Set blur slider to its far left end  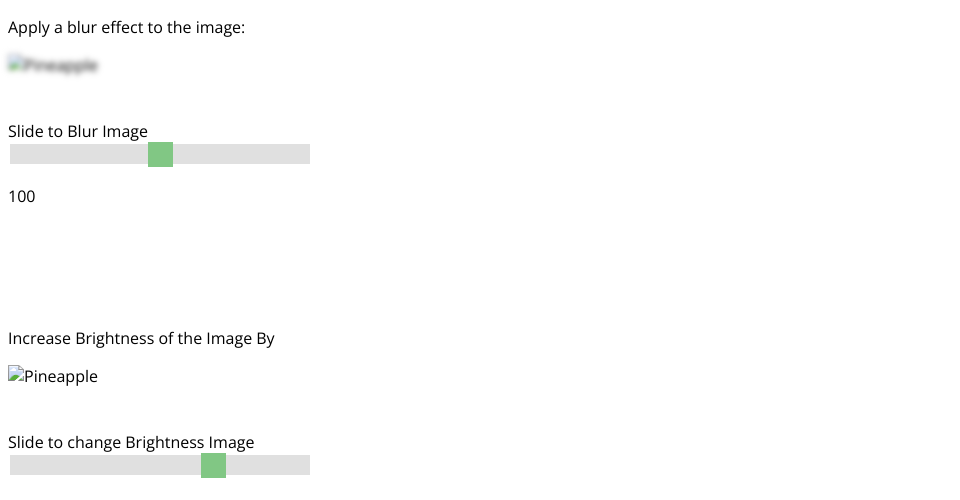point(12,154)
